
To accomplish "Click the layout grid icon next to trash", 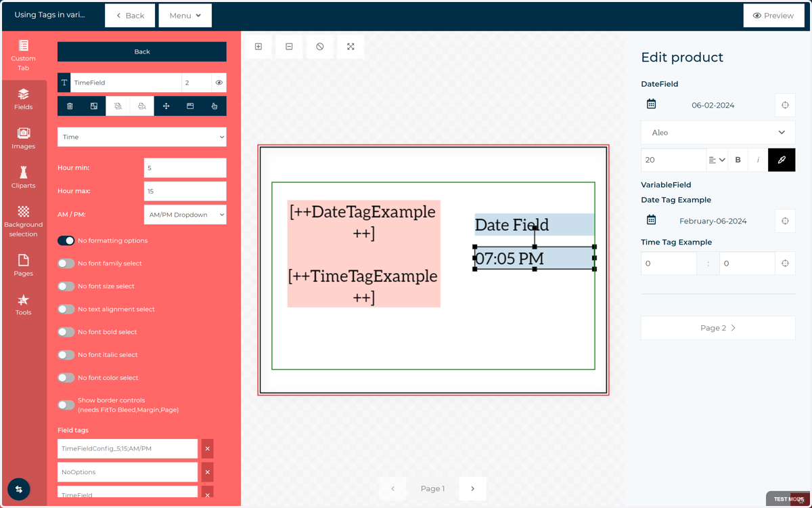I will tap(94, 106).
